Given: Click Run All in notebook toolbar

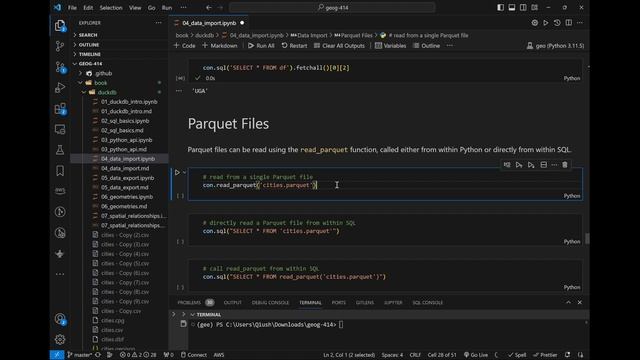Looking at the screenshot, I should tap(261, 46).
